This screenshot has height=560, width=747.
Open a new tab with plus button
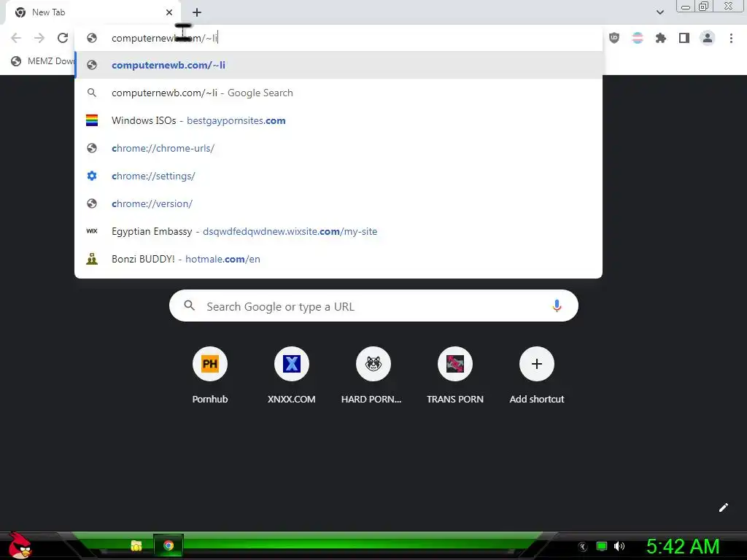(x=197, y=12)
